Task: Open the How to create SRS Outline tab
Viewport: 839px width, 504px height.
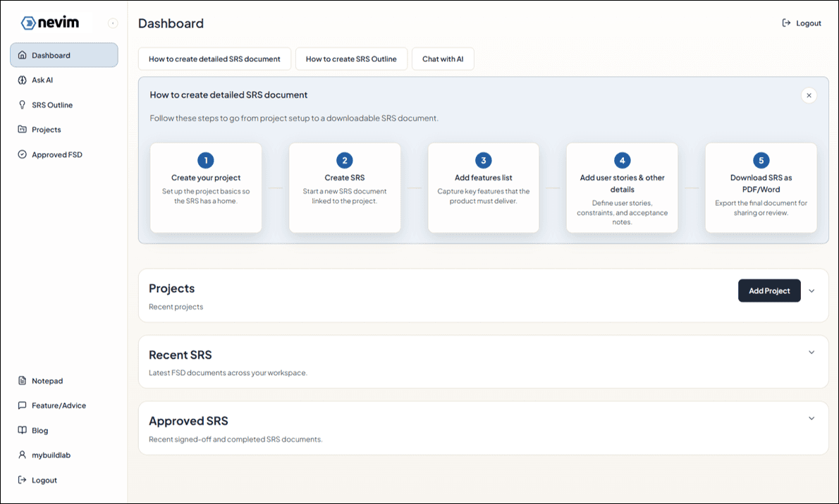Action: click(x=351, y=59)
